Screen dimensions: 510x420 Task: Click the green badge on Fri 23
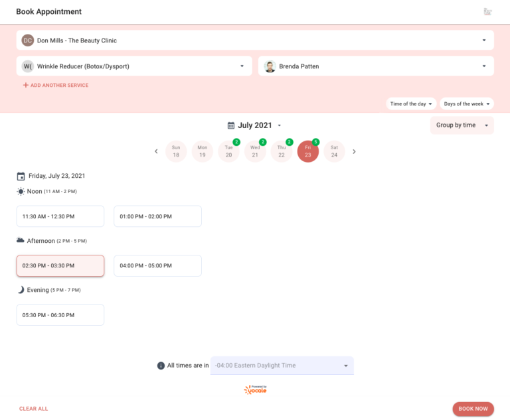315,142
